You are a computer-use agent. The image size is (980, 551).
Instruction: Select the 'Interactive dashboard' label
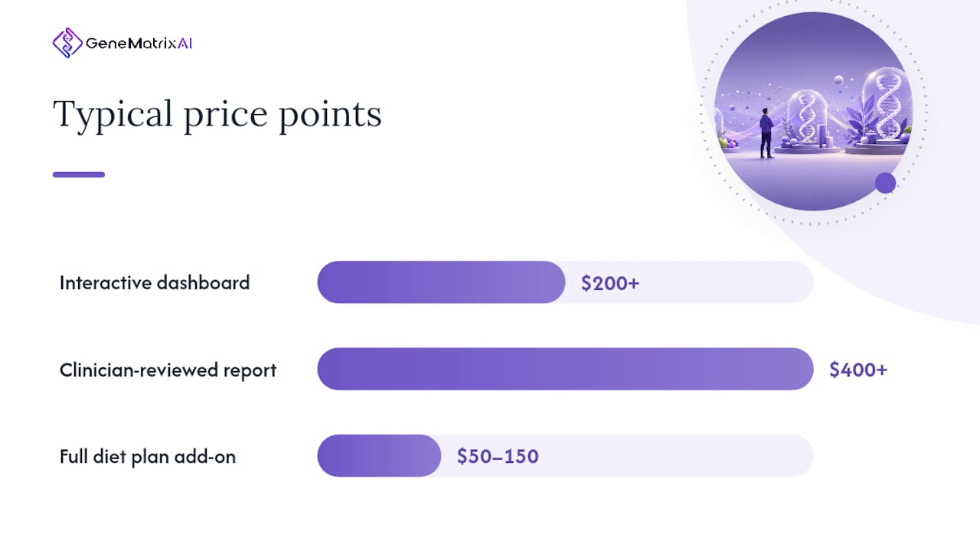155,282
